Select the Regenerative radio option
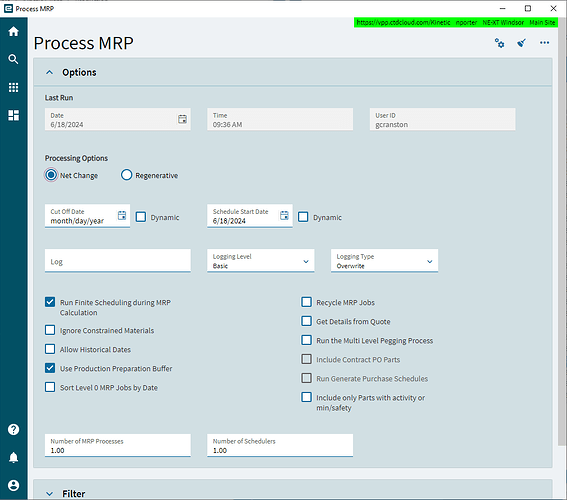Viewport: 567px width, 500px height. point(126,175)
